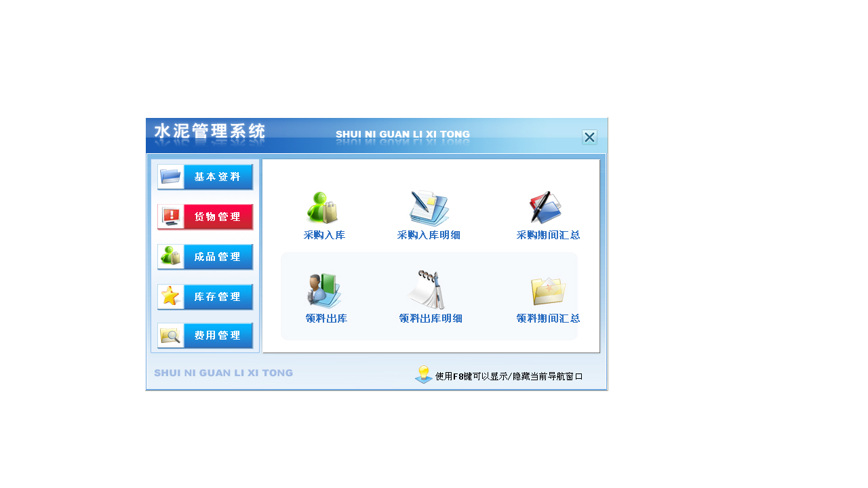The width and height of the screenshot is (868, 488).
Task: Click the 领料出库 text label
Action: (x=325, y=318)
